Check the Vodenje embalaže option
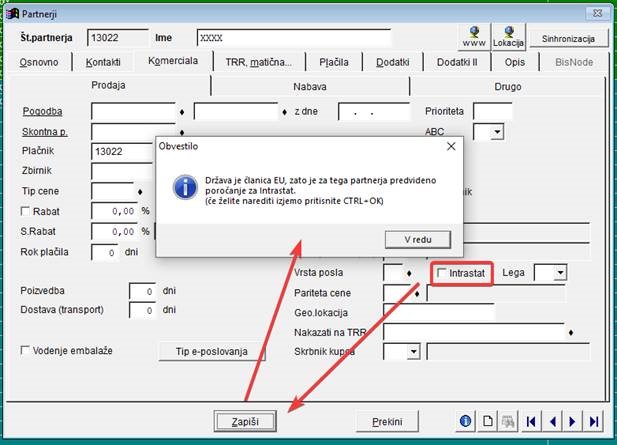The height and width of the screenshot is (445, 617). point(26,351)
